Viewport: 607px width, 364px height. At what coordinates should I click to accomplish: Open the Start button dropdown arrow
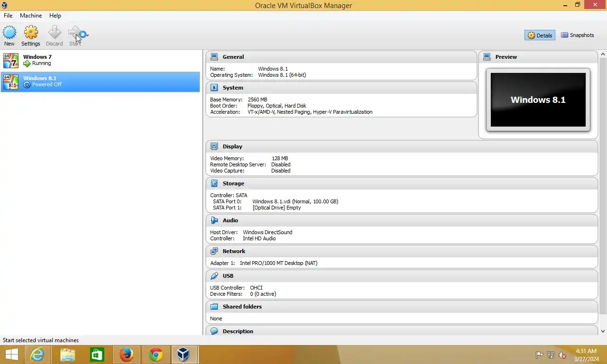[87, 35]
